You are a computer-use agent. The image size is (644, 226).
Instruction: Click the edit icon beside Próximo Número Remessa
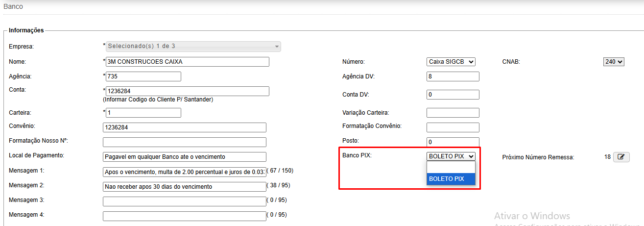click(621, 157)
